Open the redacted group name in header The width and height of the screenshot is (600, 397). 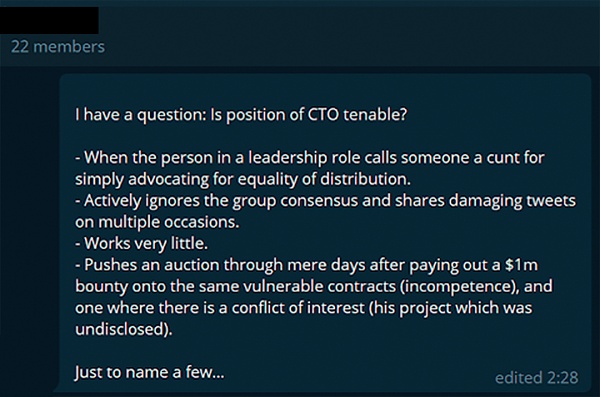(x=49, y=20)
